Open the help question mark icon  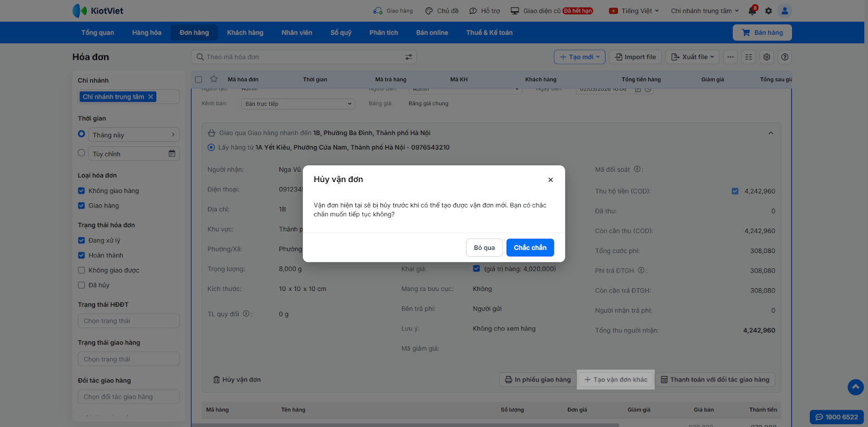(x=784, y=57)
